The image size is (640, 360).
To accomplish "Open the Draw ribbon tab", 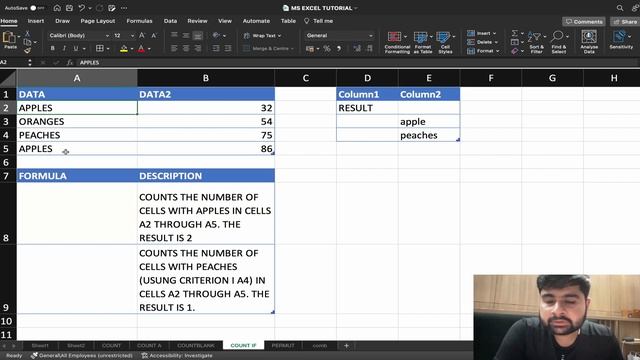I will (62, 21).
